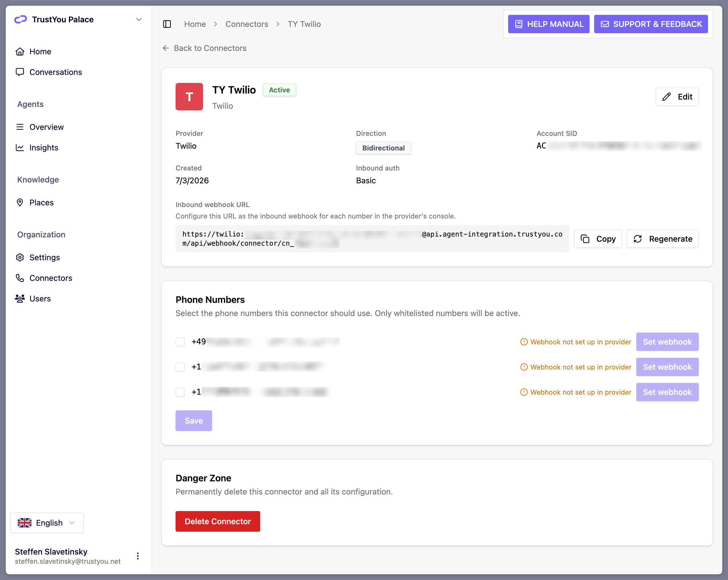Screen dimensions: 728x580
Task: Click the Conversations speech bubble icon
Action: (x=20, y=72)
